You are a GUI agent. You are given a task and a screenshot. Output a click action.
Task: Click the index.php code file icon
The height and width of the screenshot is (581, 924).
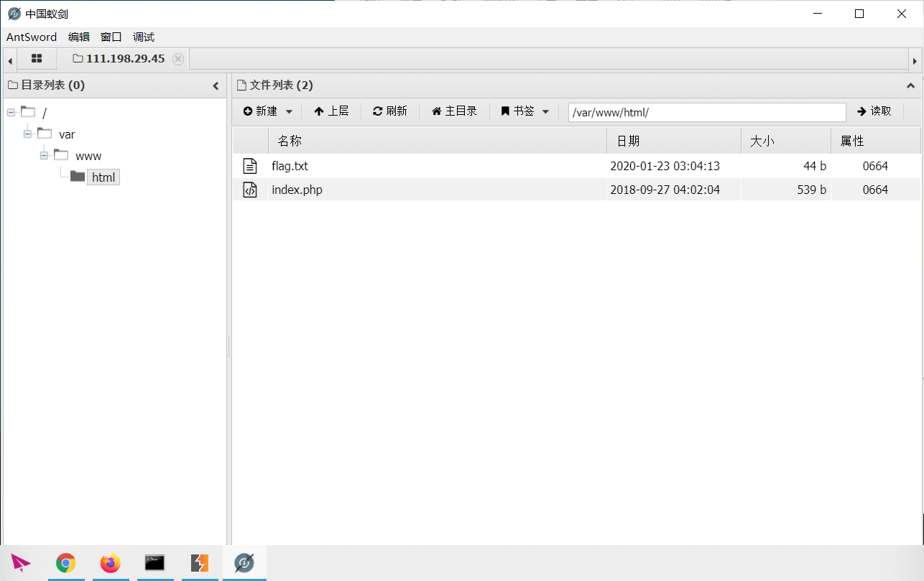[250, 190]
